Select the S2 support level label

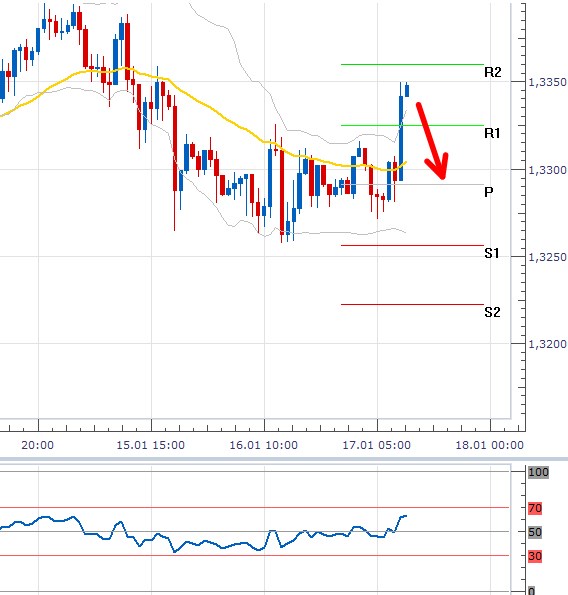coord(492,312)
